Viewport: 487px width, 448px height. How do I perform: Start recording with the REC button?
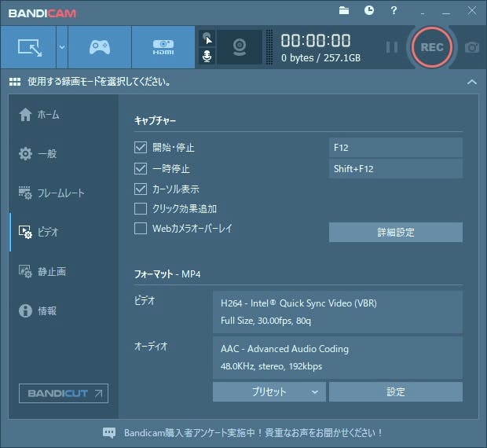tap(432, 47)
